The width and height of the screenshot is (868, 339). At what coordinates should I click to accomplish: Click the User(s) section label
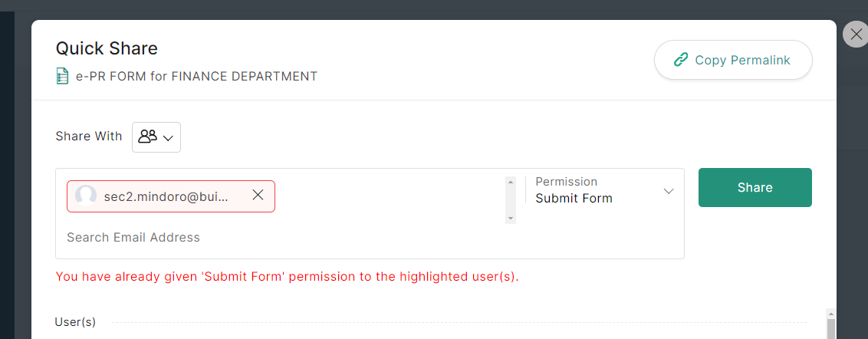(75, 322)
